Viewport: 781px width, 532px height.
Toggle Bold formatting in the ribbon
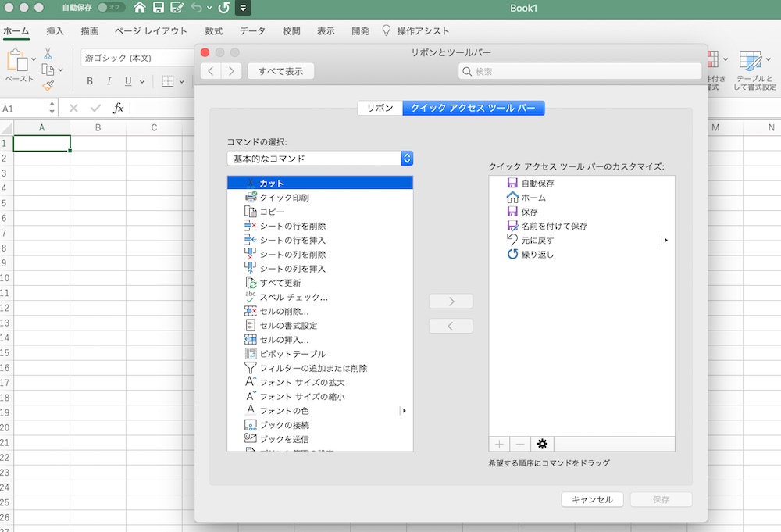(90, 80)
